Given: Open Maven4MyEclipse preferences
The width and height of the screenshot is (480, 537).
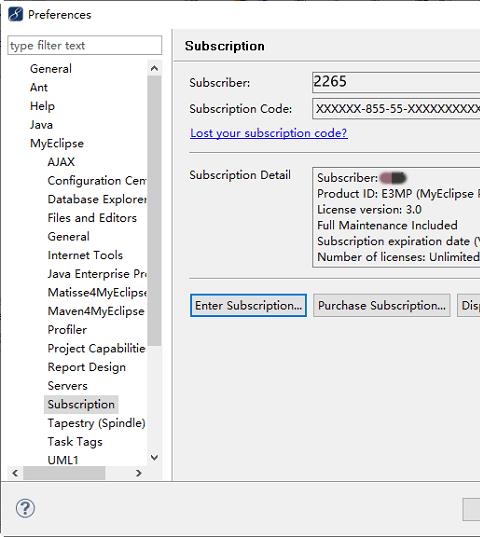Looking at the screenshot, I should (x=96, y=311).
